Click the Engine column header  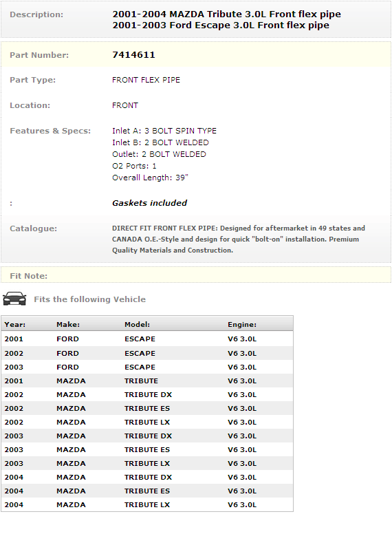(x=242, y=325)
